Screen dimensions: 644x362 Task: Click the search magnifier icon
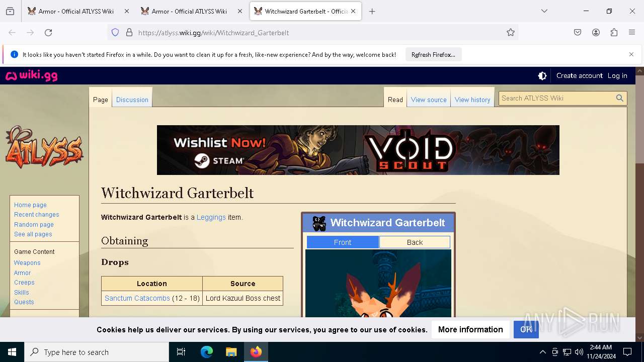pyautogui.click(x=620, y=99)
